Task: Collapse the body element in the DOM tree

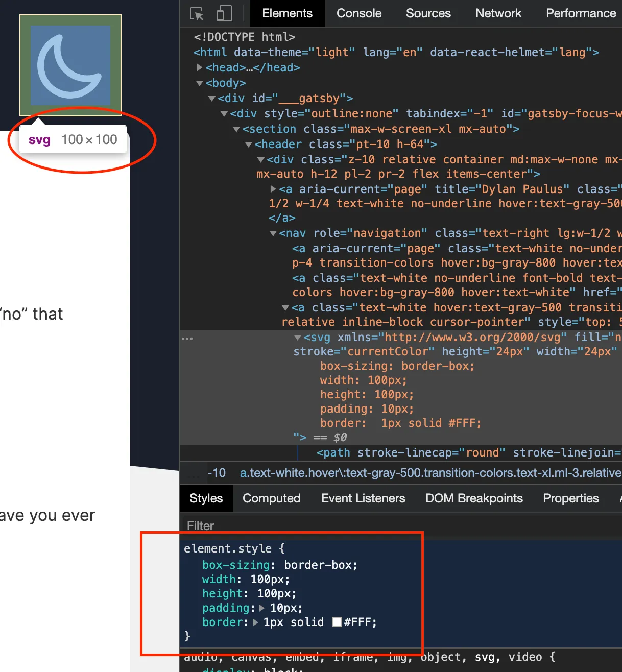Action: click(x=199, y=83)
